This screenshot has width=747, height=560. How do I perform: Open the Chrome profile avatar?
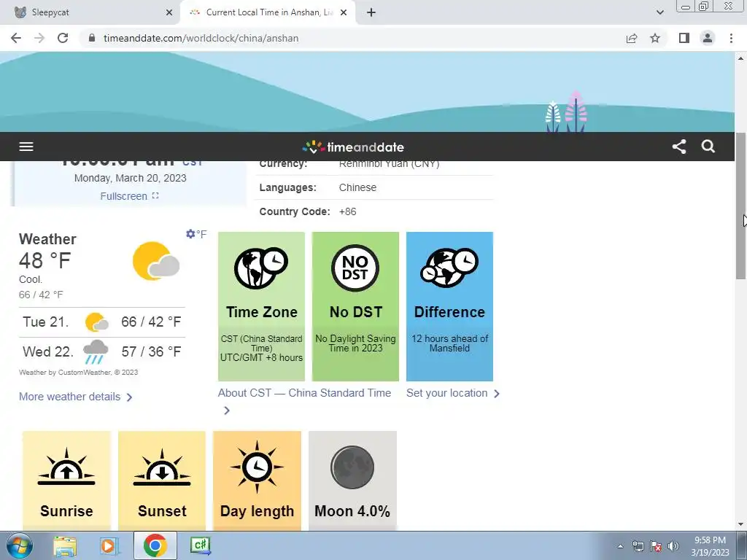point(708,38)
